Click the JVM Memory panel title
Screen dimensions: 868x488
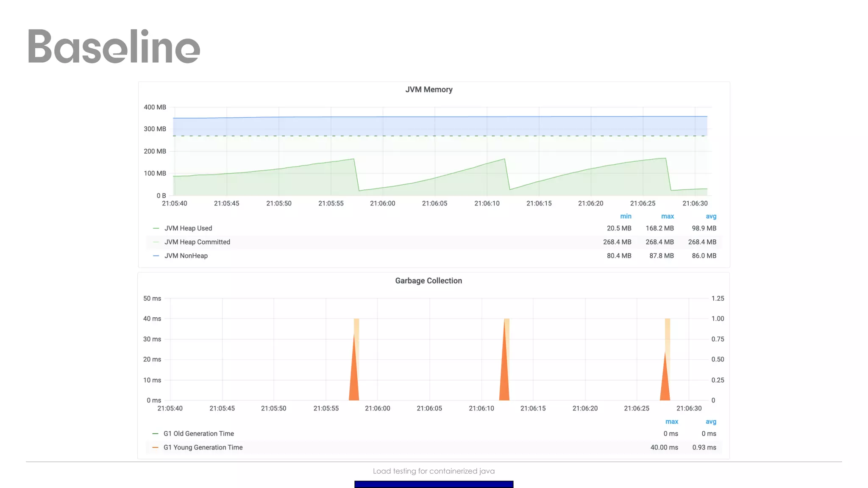point(428,89)
